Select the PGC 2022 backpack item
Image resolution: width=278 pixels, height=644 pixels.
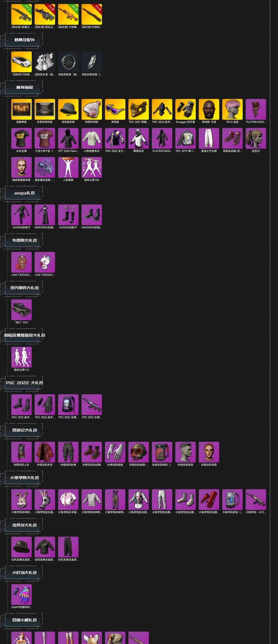coord(68,404)
